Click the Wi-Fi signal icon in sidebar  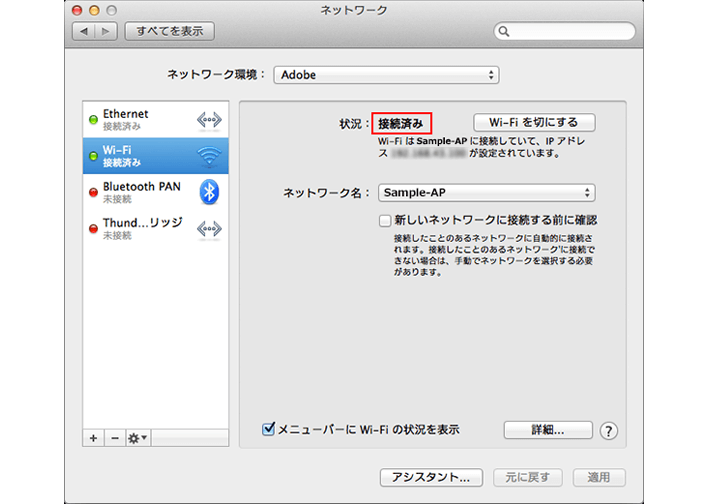tap(209, 155)
